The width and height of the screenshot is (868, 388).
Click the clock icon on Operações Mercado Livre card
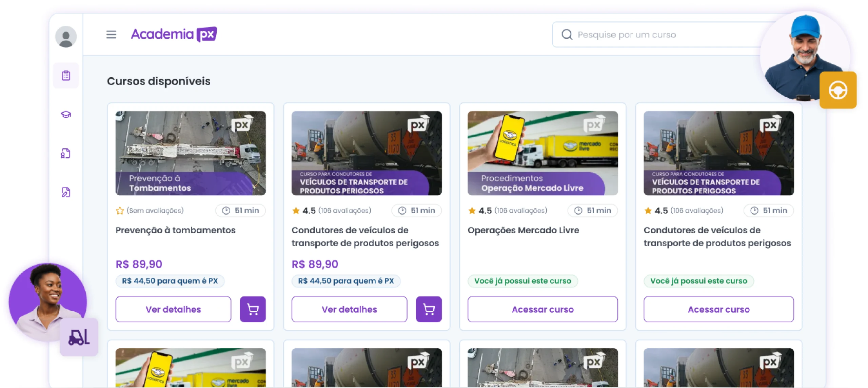click(x=578, y=211)
